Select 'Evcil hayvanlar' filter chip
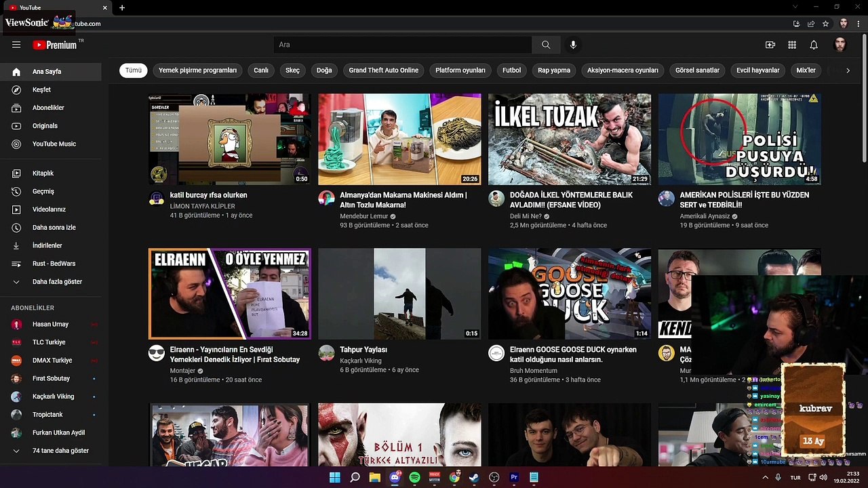This screenshot has width=868, height=488. pos(758,70)
